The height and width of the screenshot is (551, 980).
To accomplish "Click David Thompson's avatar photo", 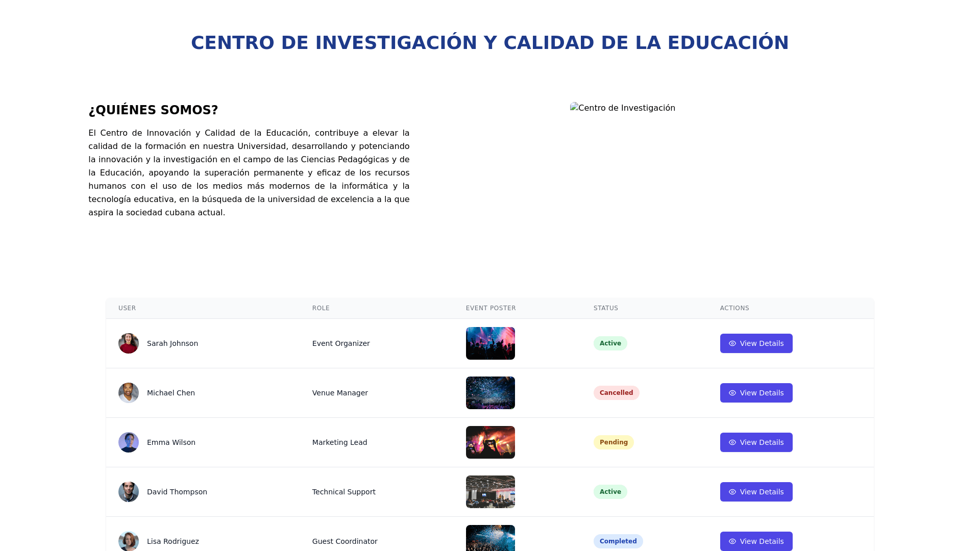I will coord(129,492).
